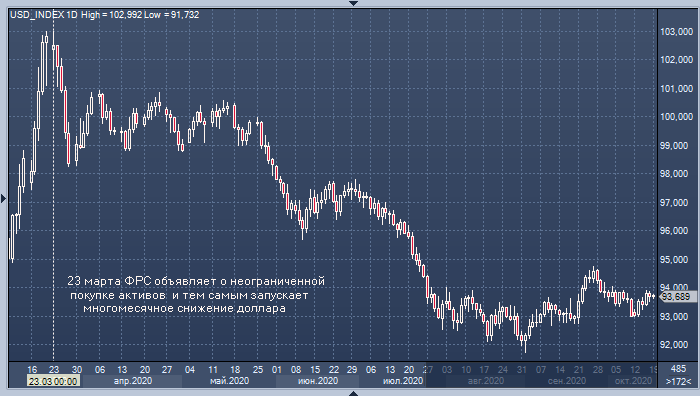The height and width of the screenshot is (396, 700).
Task: Select the июл.2020 month segment
Action: 403,381
